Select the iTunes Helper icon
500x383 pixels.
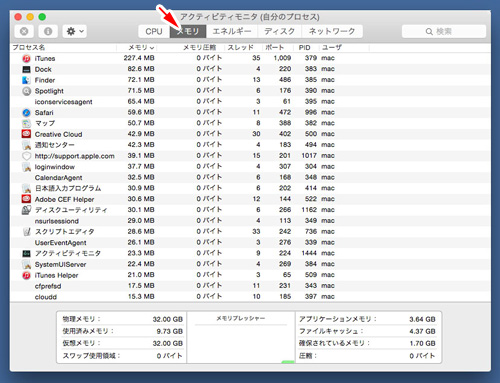26,275
